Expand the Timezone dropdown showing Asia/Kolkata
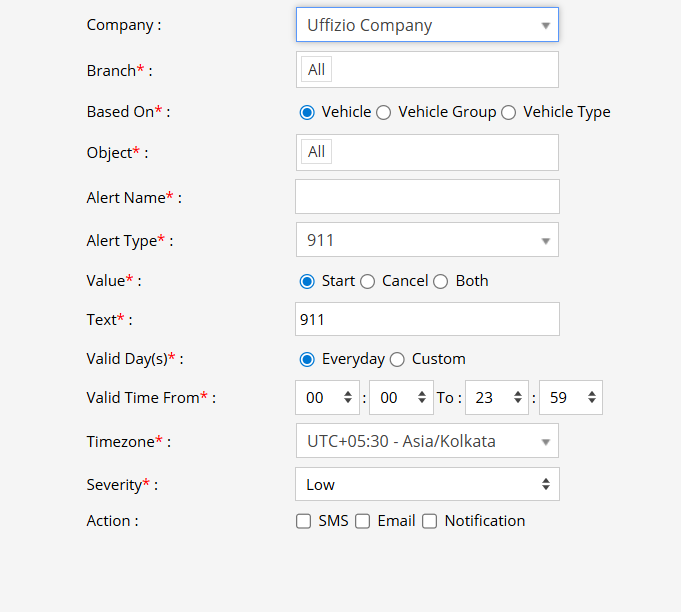The height and width of the screenshot is (612, 681). click(427, 441)
